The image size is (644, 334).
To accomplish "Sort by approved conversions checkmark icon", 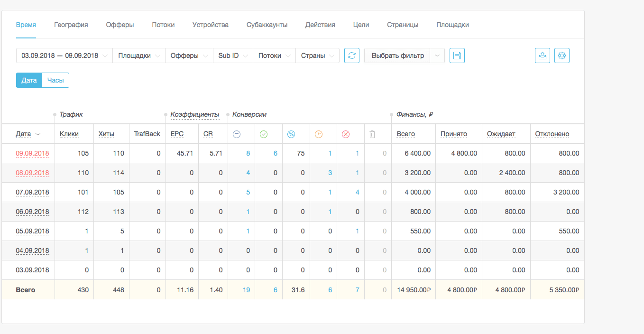I will click(264, 134).
